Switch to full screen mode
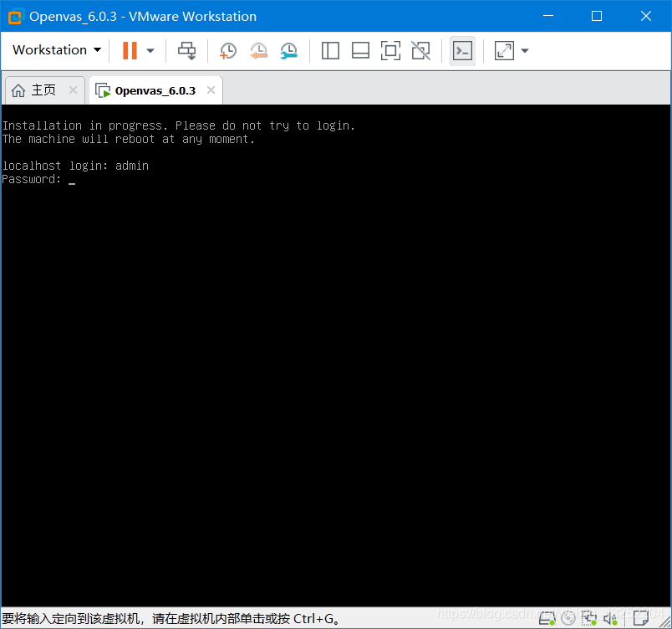The image size is (672, 629). [x=390, y=50]
